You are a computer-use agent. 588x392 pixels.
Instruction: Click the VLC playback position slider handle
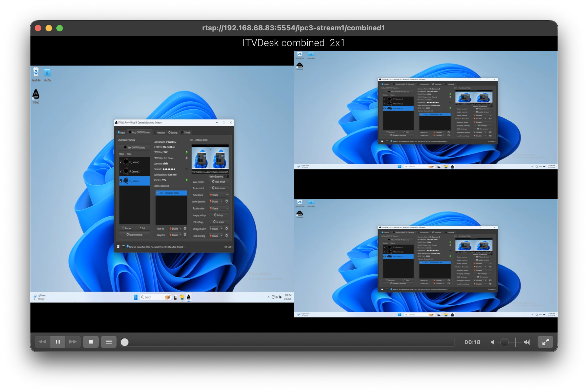[x=125, y=342]
